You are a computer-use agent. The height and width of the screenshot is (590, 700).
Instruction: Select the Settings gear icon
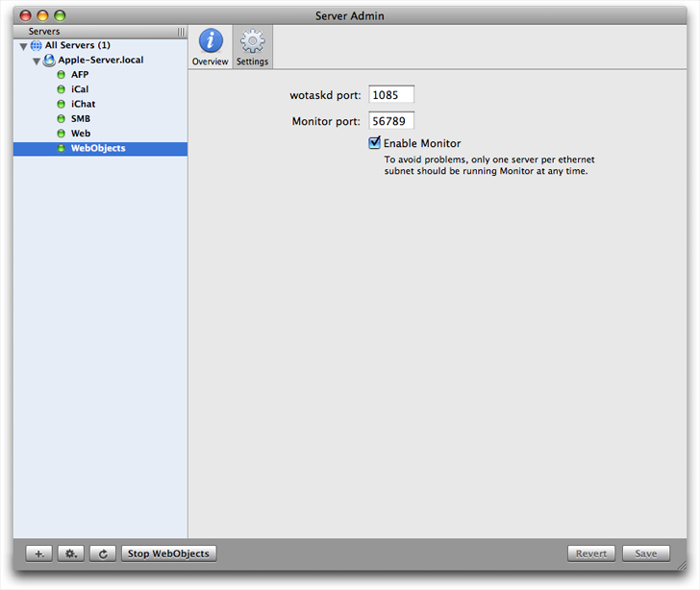(252, 41)
